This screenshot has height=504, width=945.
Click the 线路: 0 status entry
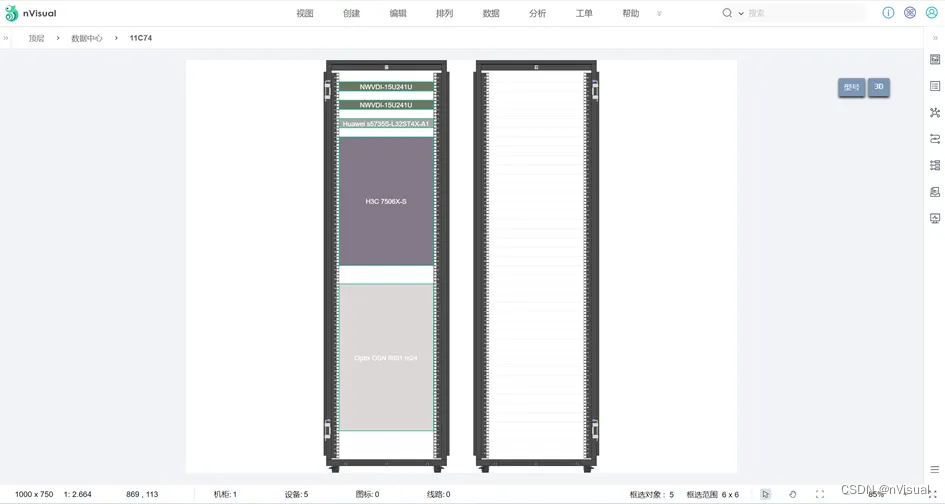click(x=439, y=494)
